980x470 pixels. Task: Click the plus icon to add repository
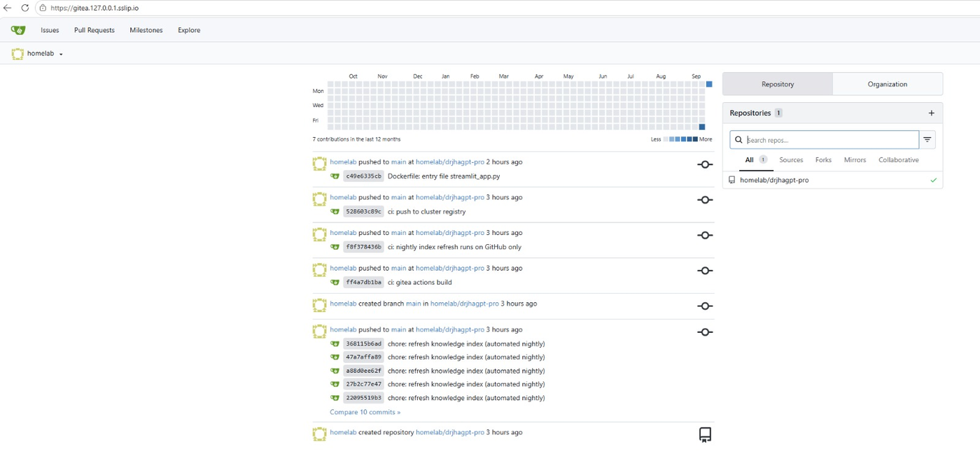coord(931,113)
